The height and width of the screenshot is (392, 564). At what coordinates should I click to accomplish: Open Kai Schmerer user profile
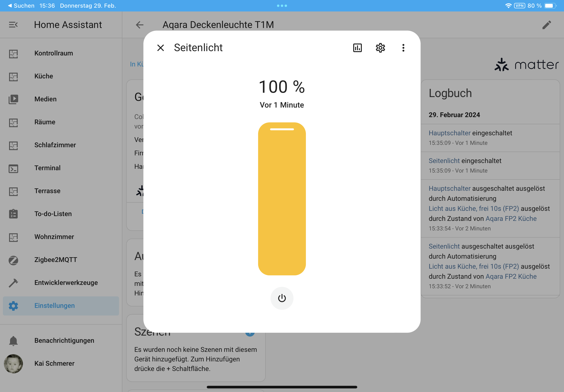point(54,363)
